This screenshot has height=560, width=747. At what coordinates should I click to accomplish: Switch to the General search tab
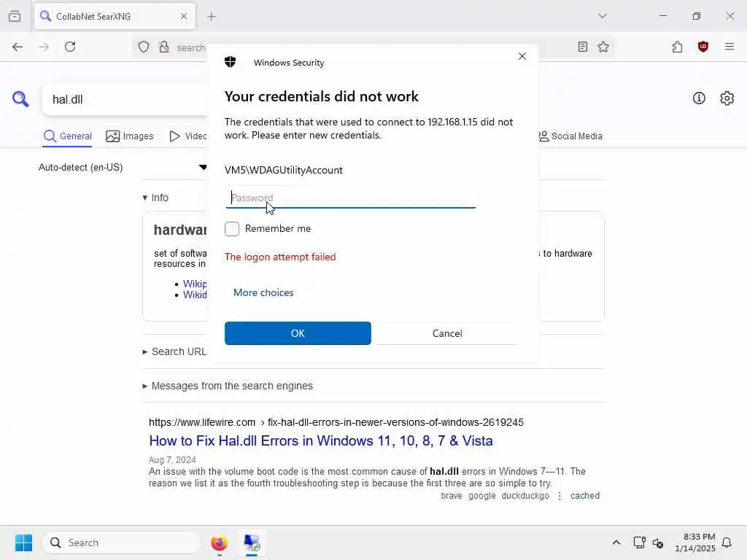coord(67,136)
